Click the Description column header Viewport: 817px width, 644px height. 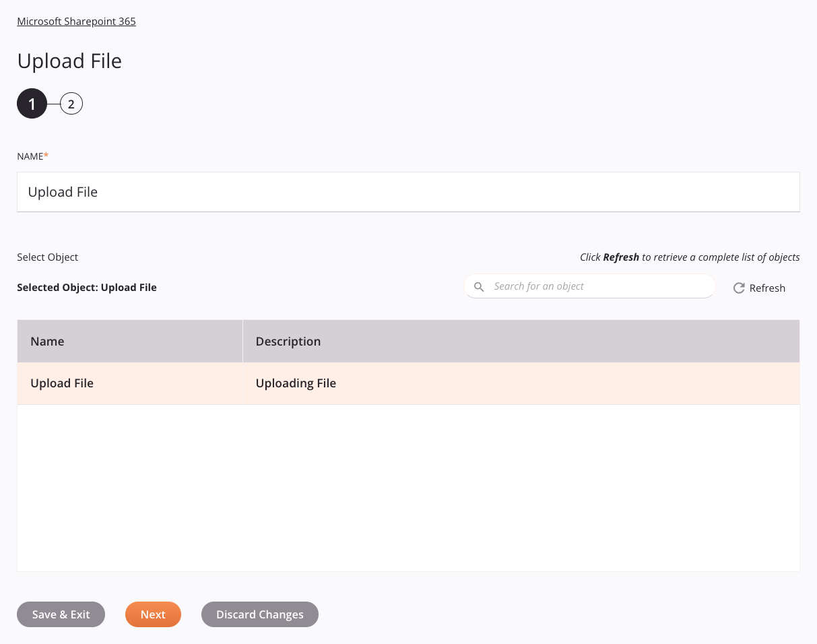(521, 342)
